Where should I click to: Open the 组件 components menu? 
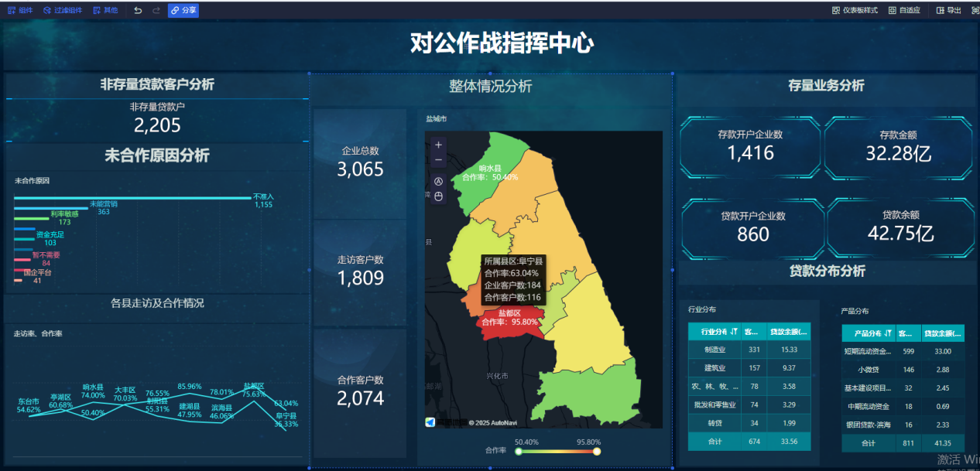(20, 10)
